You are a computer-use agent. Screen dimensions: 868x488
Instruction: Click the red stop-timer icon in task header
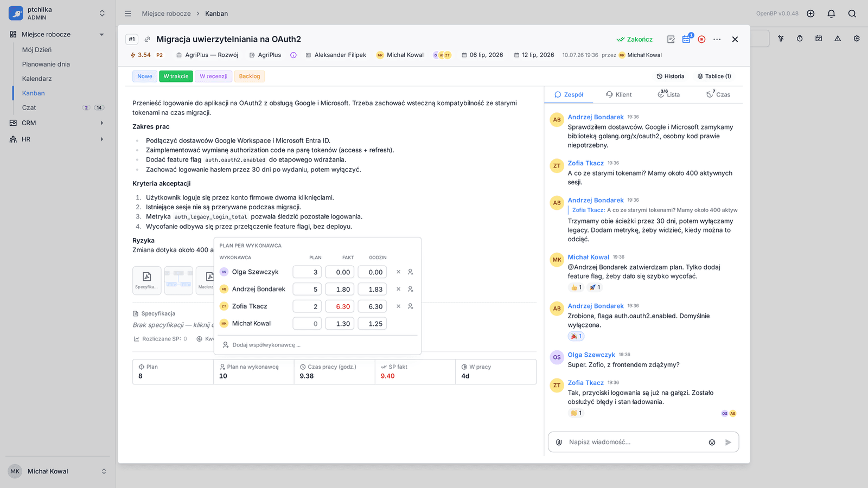click(701, 39)
